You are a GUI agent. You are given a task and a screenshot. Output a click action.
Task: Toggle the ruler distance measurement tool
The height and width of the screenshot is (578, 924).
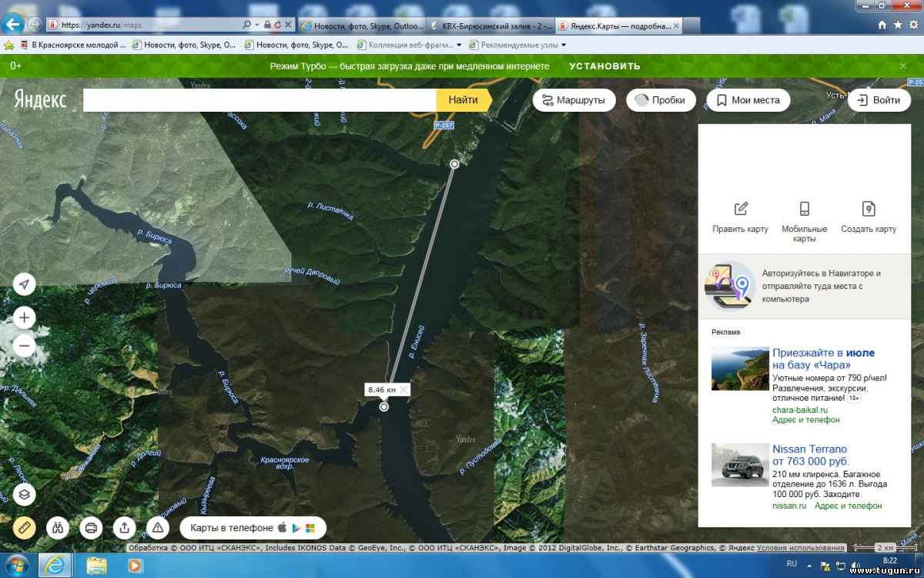25,528
